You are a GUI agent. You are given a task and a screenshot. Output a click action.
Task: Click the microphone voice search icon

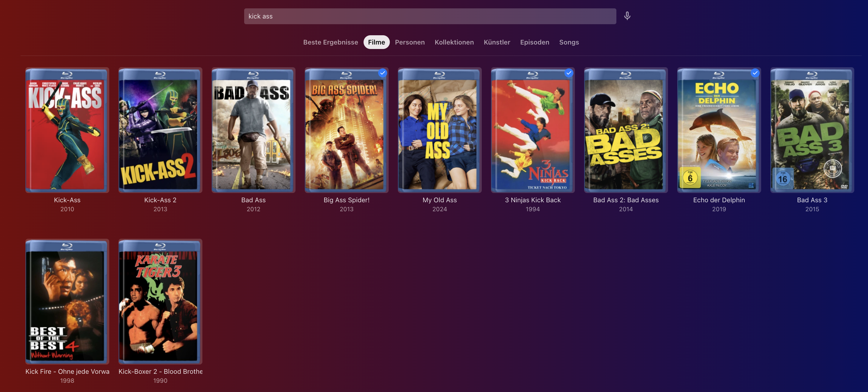(x=627, y=16)
